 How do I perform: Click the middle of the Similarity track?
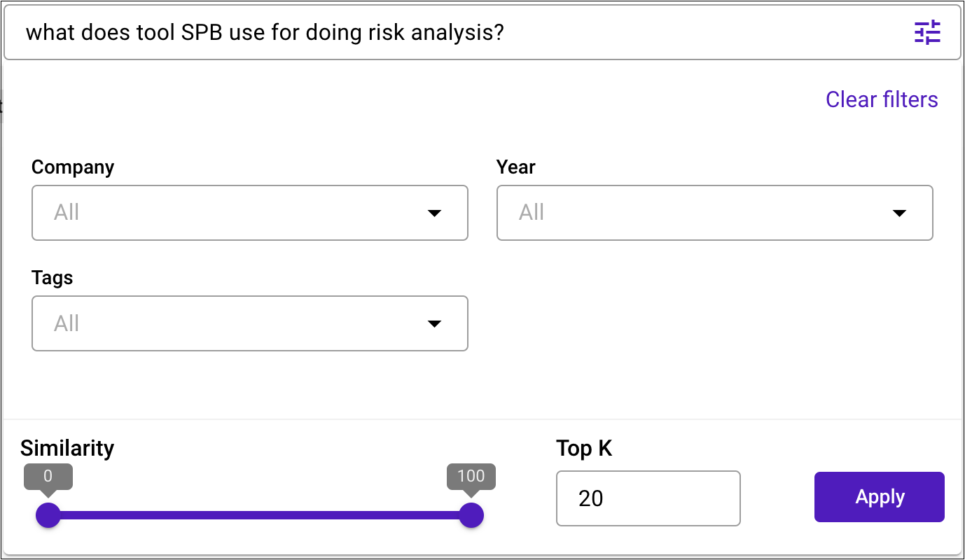tap(260, 515)
